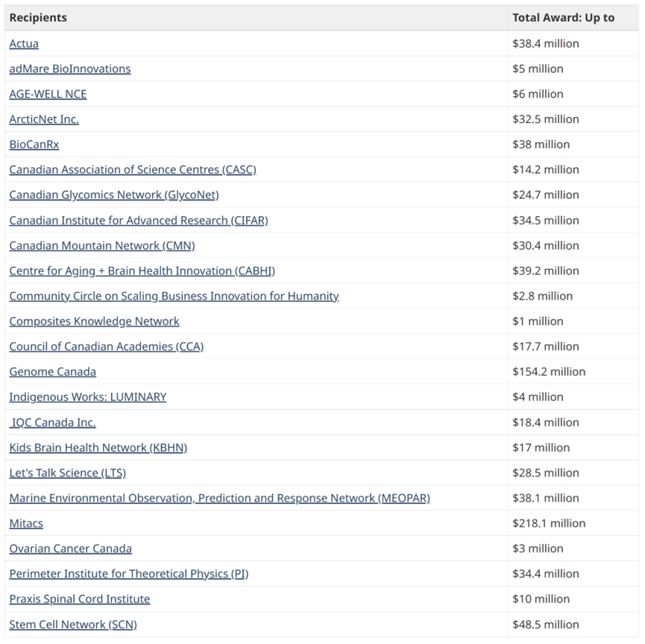The width and height of the screenshot is (645, 644).
Task: Select the $48.5 million Stem Cell Network amount
Action: (x=546, y=625)
